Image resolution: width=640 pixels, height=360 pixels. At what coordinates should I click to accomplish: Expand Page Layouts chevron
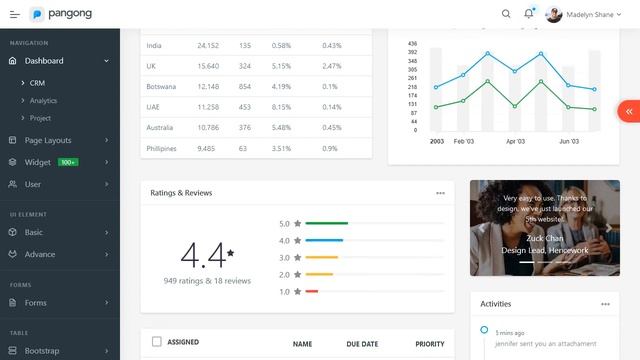(107, 140)
